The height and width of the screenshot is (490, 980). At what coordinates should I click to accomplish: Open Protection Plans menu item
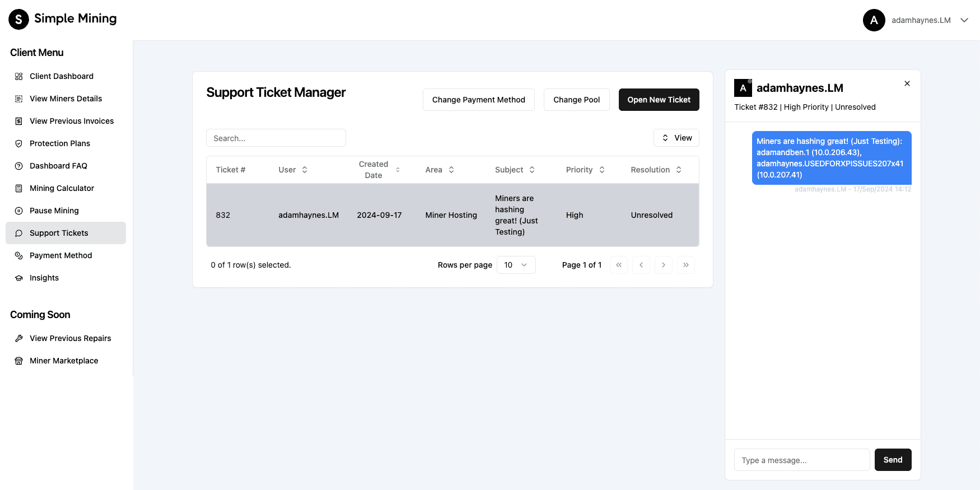pos(66,143)
